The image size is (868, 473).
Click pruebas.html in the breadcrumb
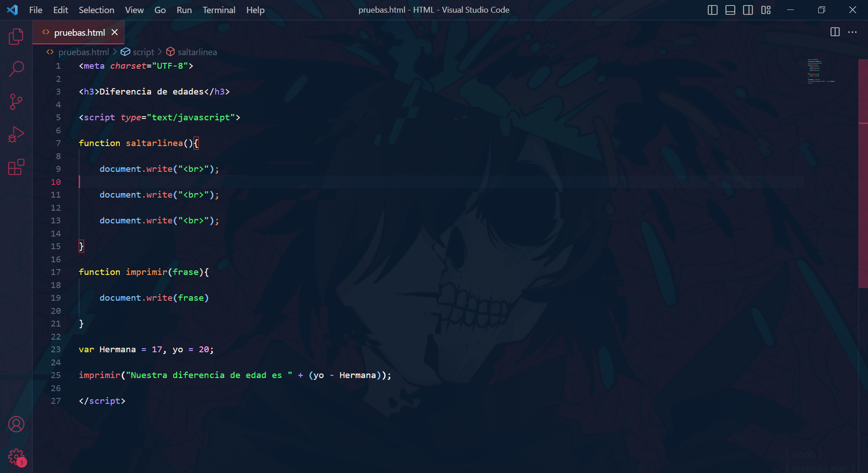click(84, 52)
